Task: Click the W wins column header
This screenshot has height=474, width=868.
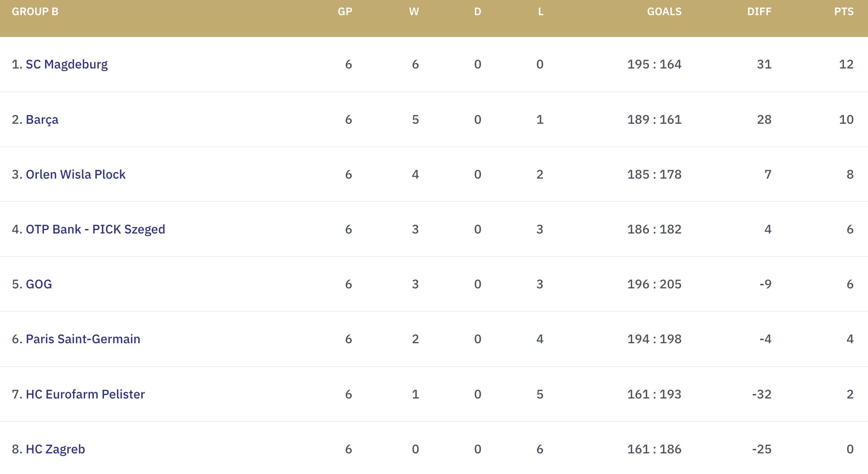Action: (x=414, y=12)
